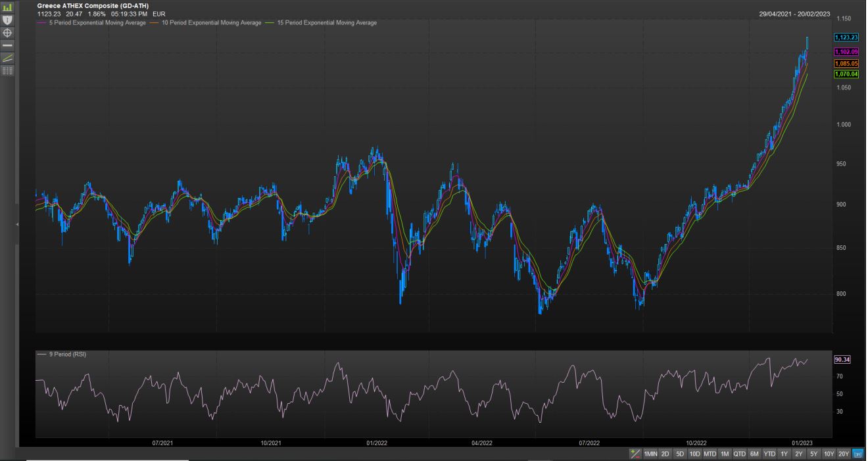Open the custom date range calendar icon
The image size is (868, 461).
coord(857,454)
